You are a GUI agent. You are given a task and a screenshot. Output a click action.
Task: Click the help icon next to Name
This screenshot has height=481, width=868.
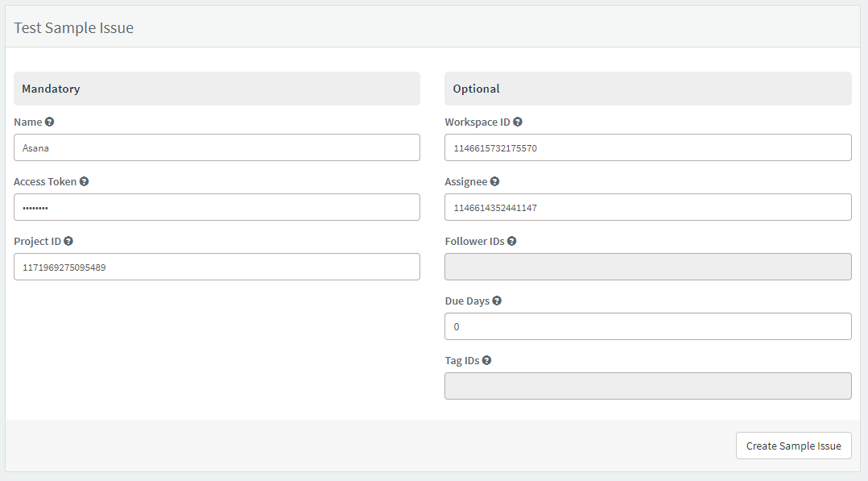click(x=49, y=122)
